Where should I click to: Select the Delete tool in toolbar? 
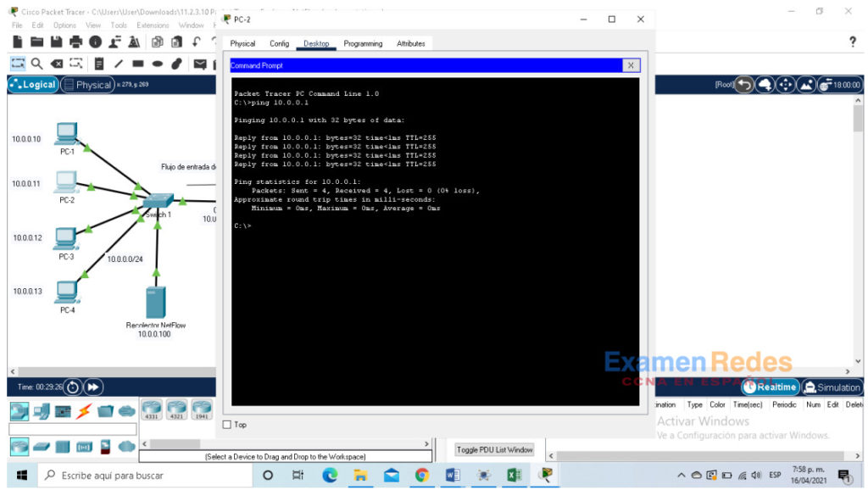point(56,63)
